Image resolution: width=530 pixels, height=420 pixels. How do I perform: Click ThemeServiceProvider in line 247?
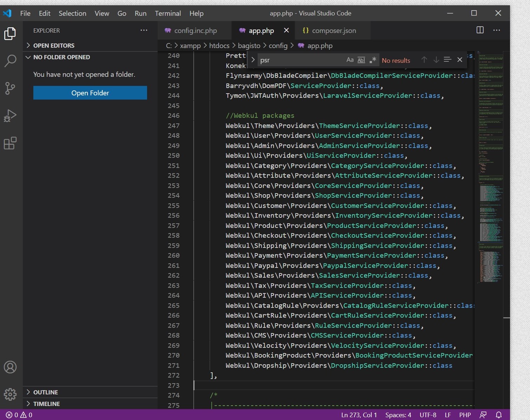[360, 126]
